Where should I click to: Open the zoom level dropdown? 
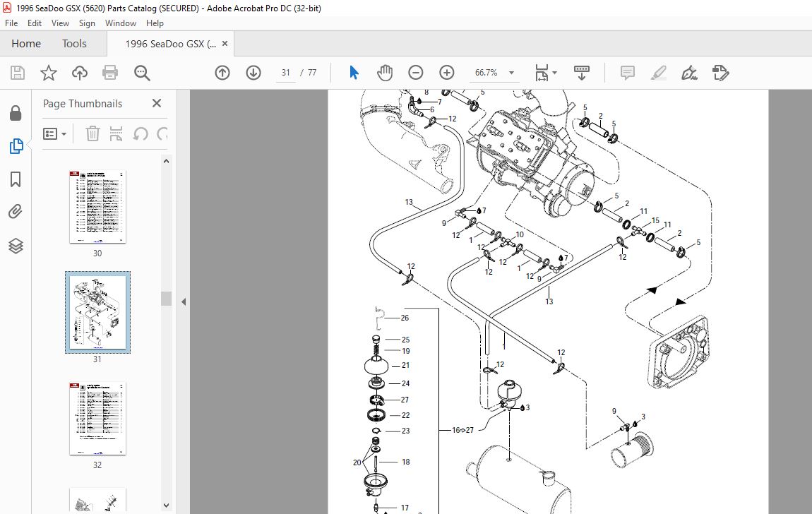pyautogui.click(x=512, y=73)
